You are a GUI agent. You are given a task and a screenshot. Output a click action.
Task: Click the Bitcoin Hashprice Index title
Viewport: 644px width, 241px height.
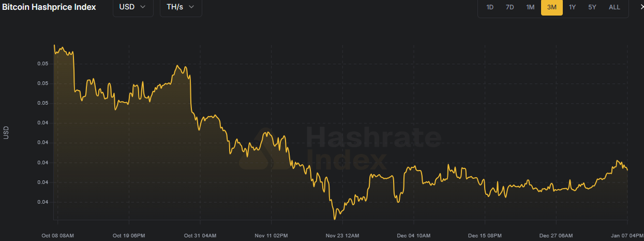(x=49, y=7)
